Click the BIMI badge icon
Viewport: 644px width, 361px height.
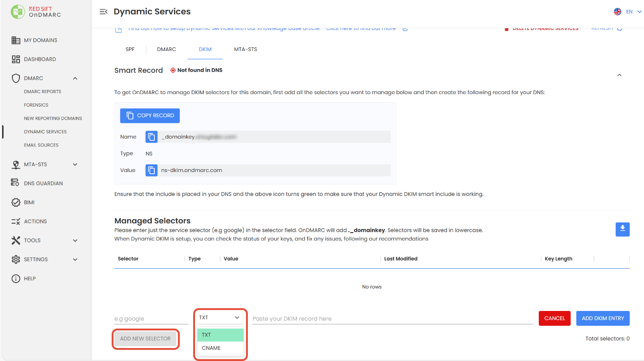[16, 203]
